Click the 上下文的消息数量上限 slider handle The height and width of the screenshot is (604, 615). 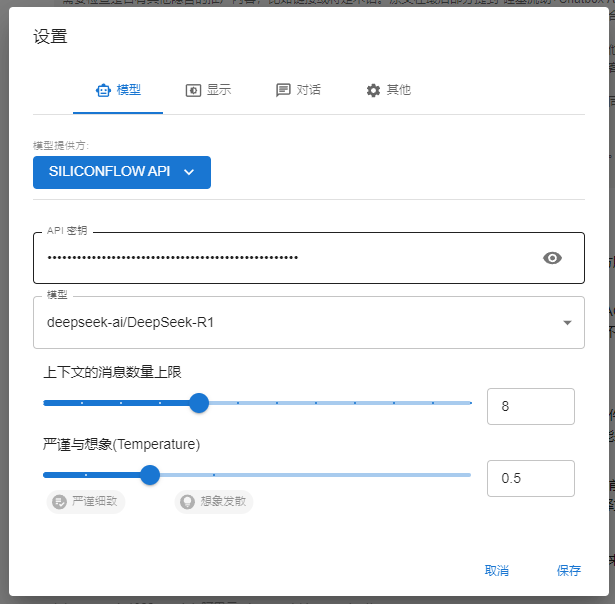pyautogui.click(x=199, y=403)
